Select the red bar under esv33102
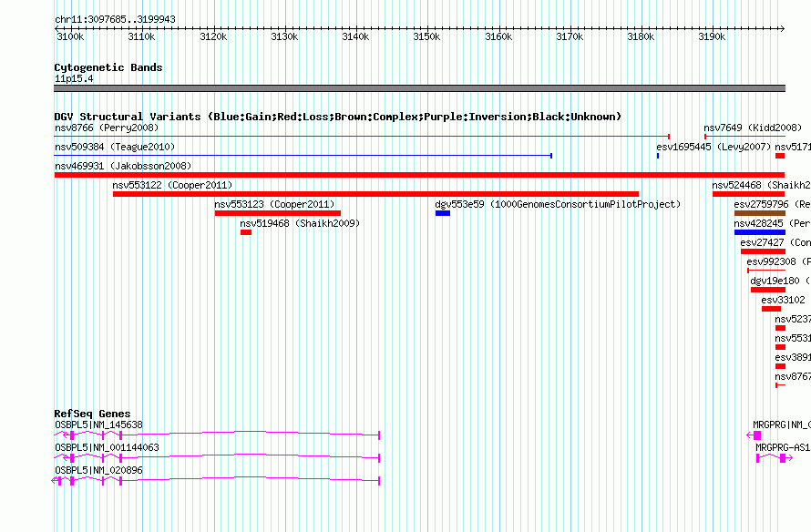 pos(771,309)
